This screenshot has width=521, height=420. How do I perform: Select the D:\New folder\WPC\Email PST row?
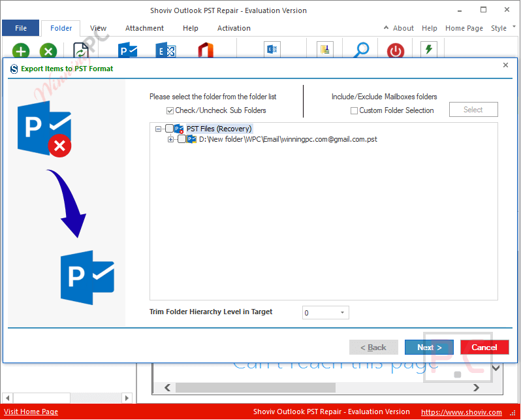click(x=288, y=139)
